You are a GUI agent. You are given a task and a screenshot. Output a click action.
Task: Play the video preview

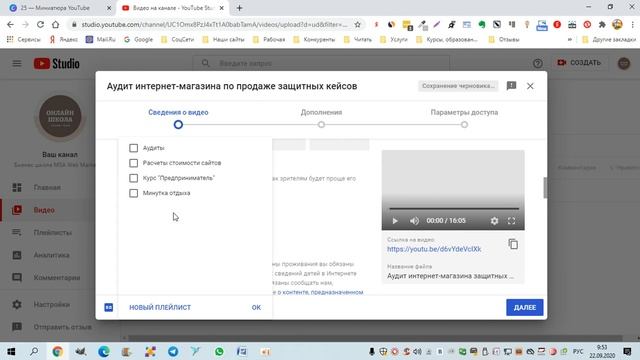tap(395, 221)
